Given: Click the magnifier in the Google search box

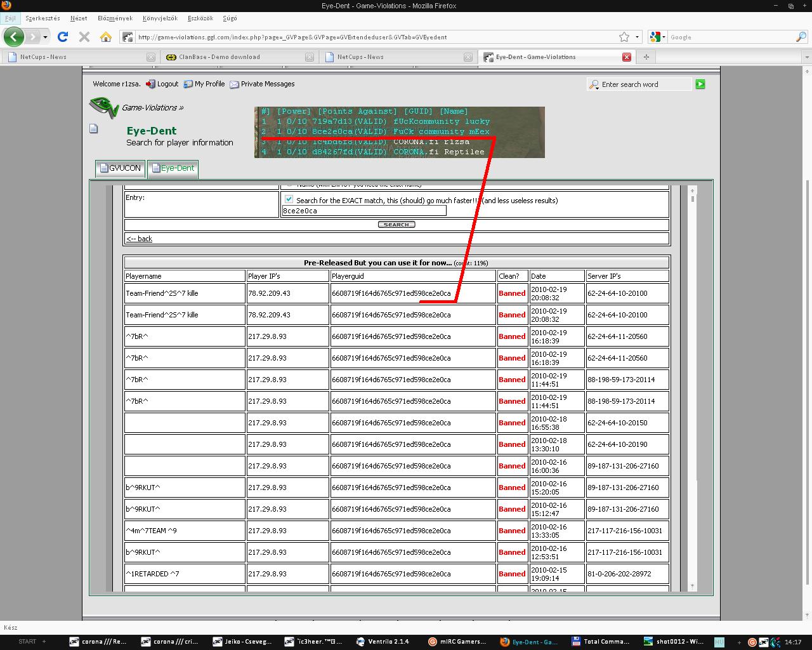Looking at the screenshot, I should click(x=801, y=37).
